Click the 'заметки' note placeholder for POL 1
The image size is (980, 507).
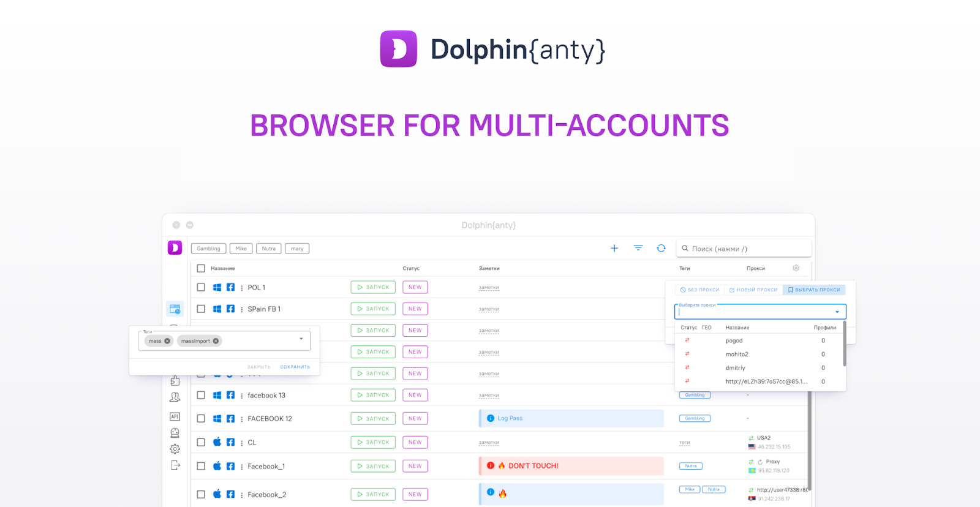pos(489,288)
